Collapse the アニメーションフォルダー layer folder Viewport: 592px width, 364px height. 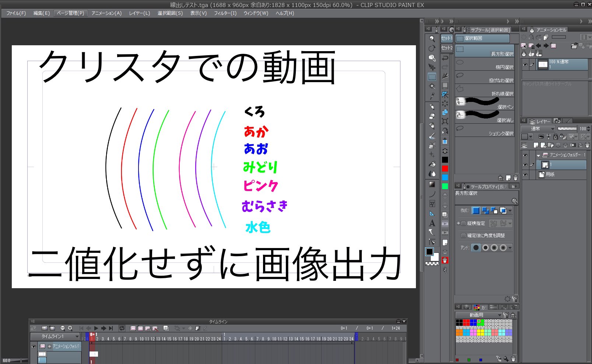[539, 155]
